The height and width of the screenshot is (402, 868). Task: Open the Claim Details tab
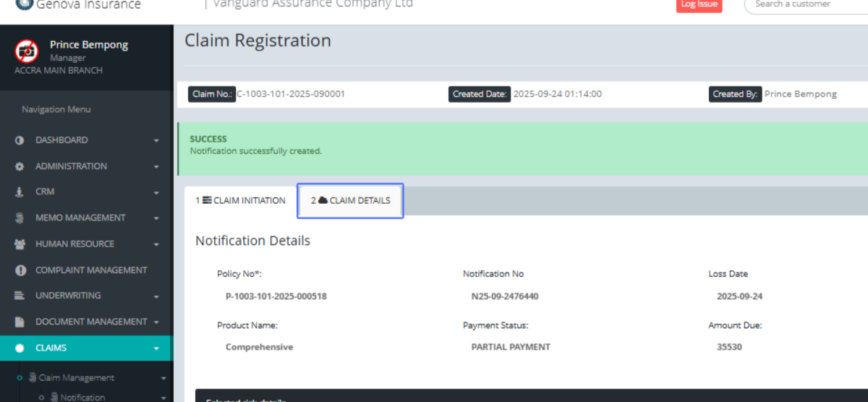[x=351, y=201]
